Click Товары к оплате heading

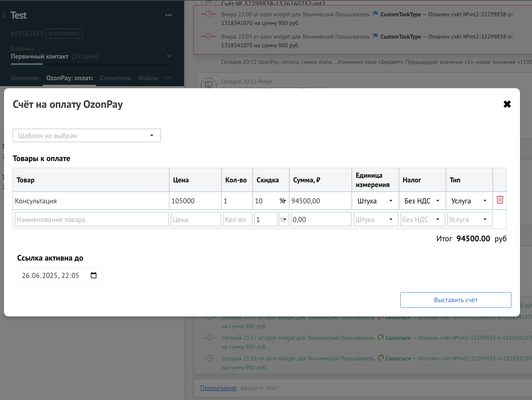coord(41,158)
